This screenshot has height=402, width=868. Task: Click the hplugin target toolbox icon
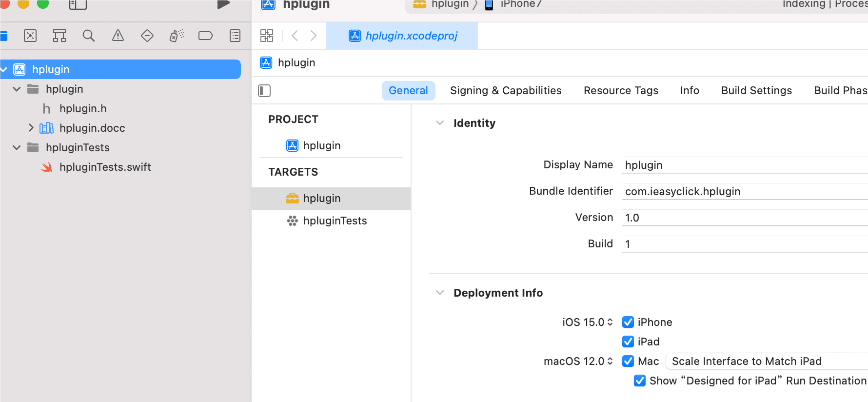pyautogui.click(x=293, y=198)
